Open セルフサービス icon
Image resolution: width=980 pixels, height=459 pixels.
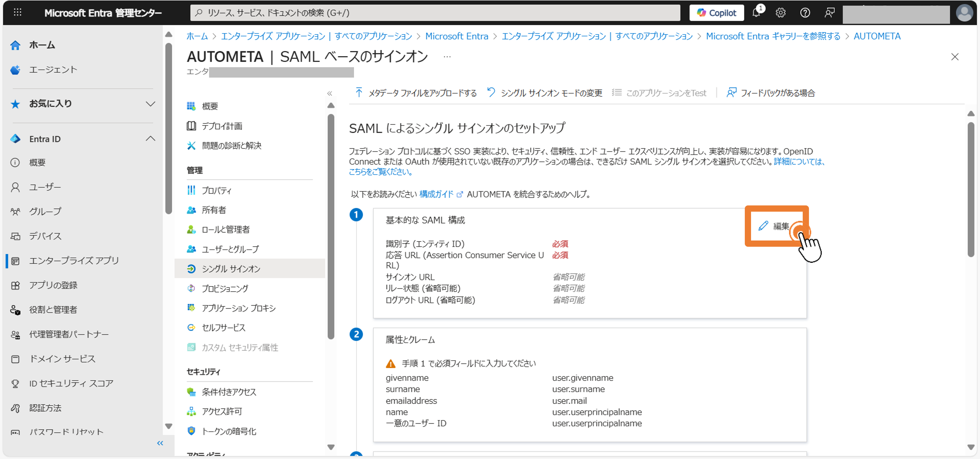coord(191,328)
